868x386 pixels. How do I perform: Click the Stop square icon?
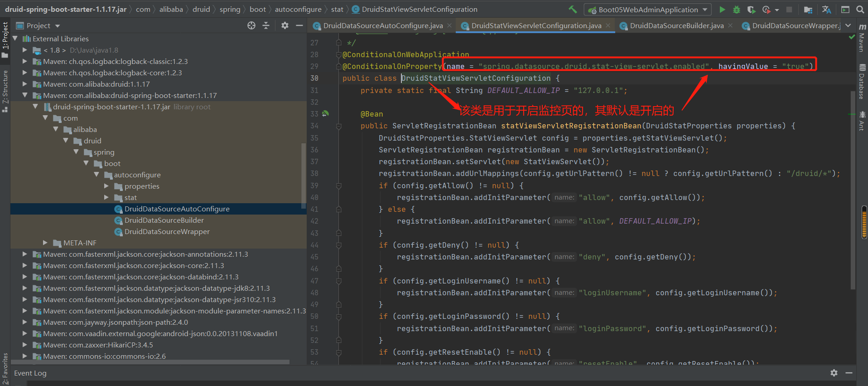coord(789,10)
